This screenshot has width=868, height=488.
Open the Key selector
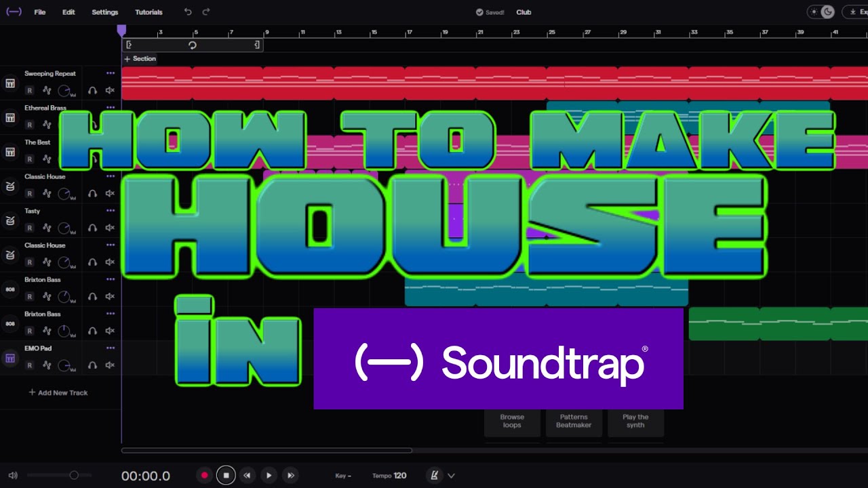point(343,476)
